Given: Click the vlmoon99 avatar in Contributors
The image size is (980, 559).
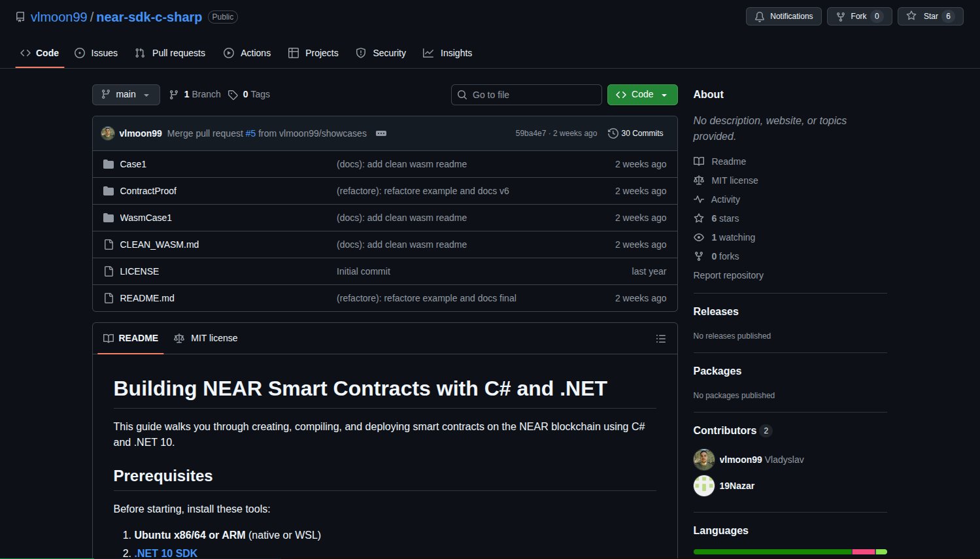Looking at the screenshot, I should coord(704,460).
